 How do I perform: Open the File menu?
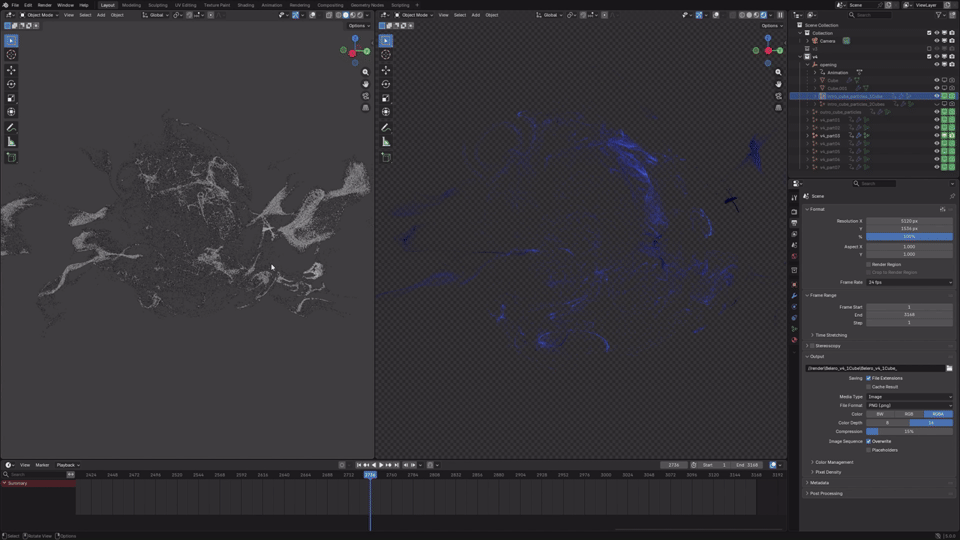[x=15, y=5]
